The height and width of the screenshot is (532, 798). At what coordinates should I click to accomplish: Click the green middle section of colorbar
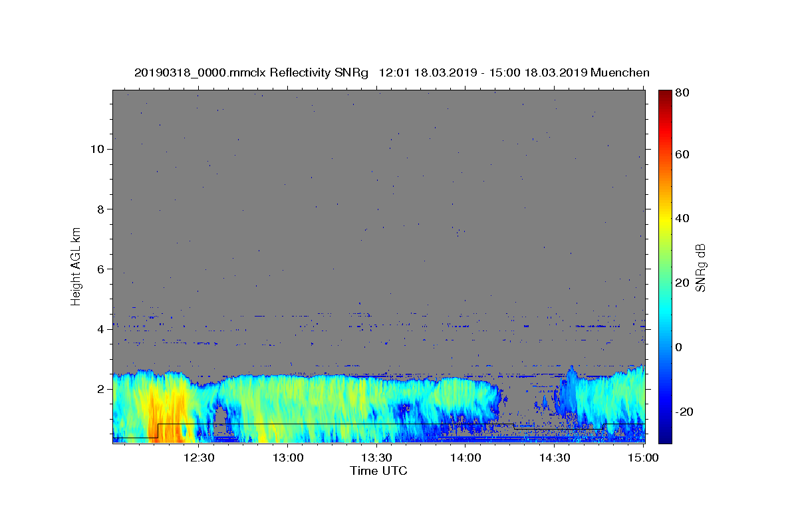(664, 266)
